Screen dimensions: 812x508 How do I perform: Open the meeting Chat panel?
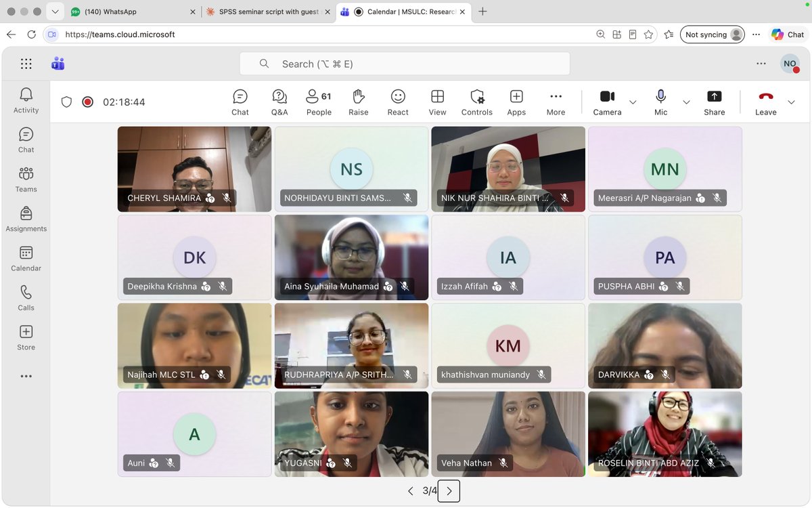(x=240, y=102)
